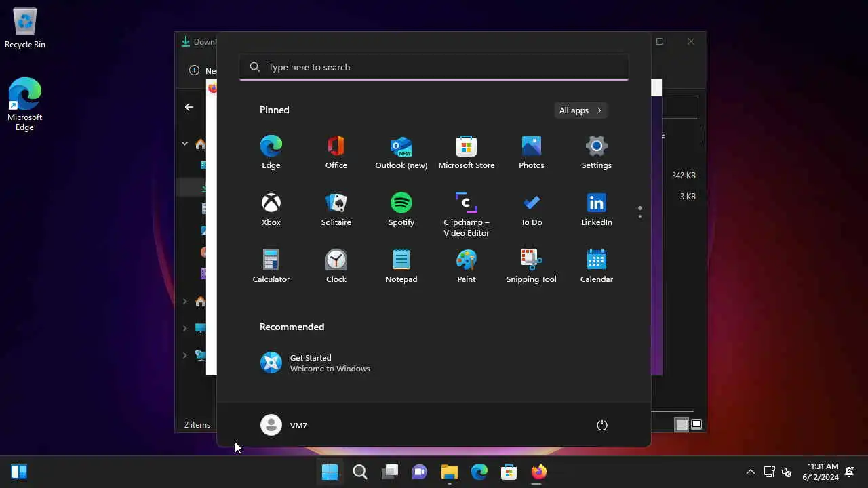Focus the Type here to search box
This screenshot has height=488, width=868.
(434, 67)
